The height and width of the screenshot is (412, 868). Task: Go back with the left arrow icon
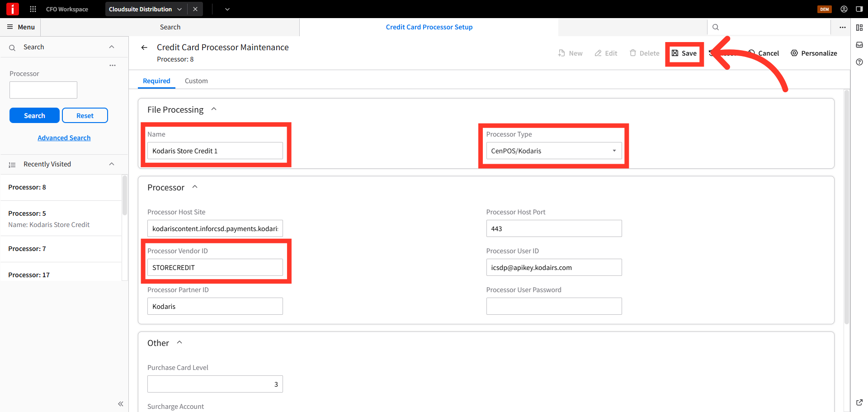(144, 47)
